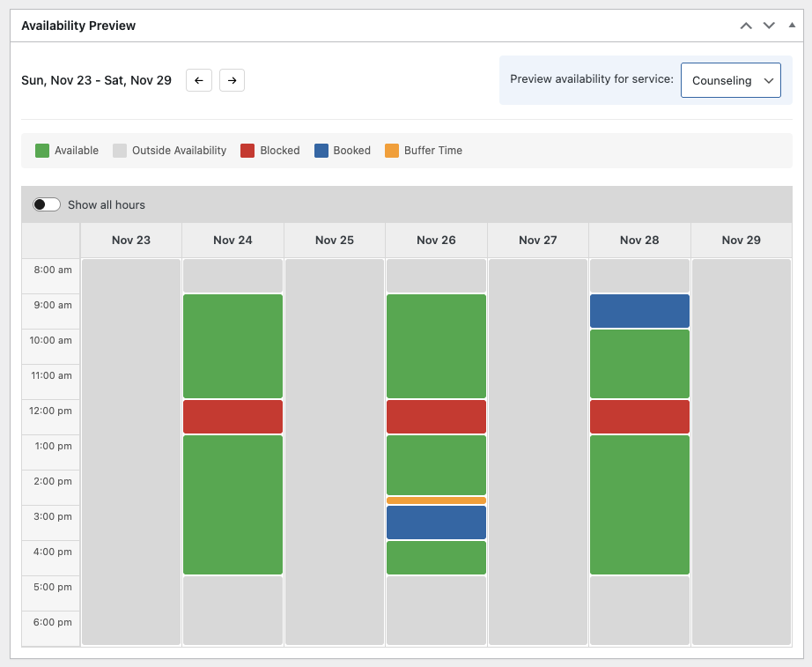The width and height of the screenshot is (812, 667).
Task: Click the red Blocked legend swatch
Action: [247, 151]
